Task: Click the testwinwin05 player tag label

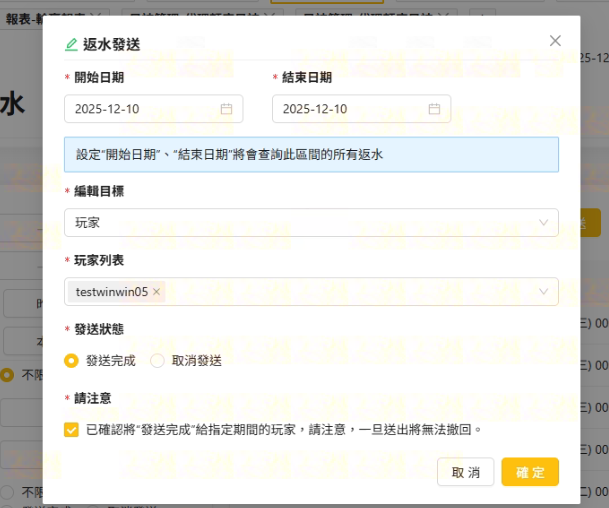Action: click(x=111, y=292)
